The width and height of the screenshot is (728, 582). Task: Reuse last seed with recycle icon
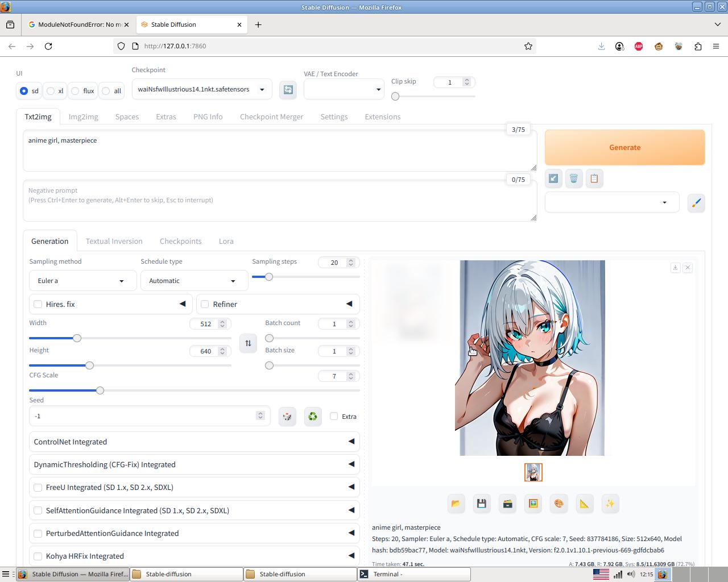pos(313,417)
